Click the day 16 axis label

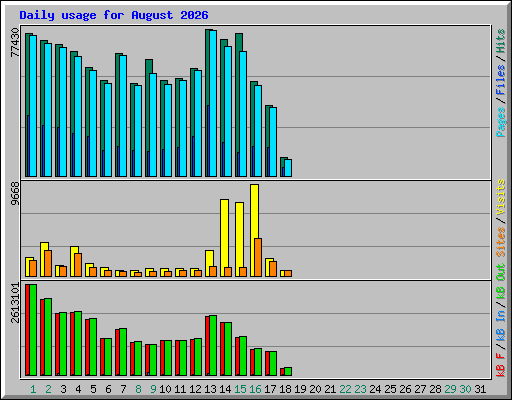[255, 389]
